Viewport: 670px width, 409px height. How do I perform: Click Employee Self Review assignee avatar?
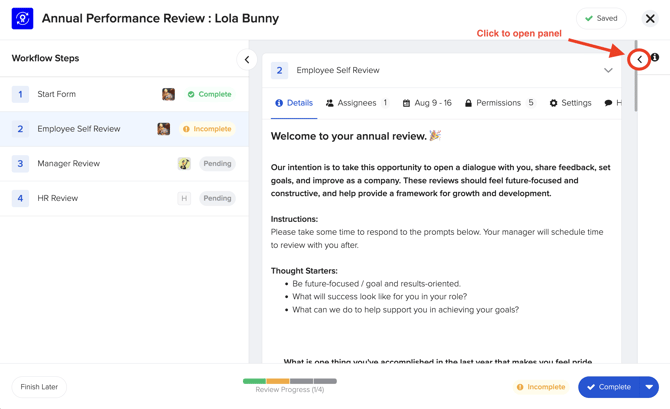163,129
